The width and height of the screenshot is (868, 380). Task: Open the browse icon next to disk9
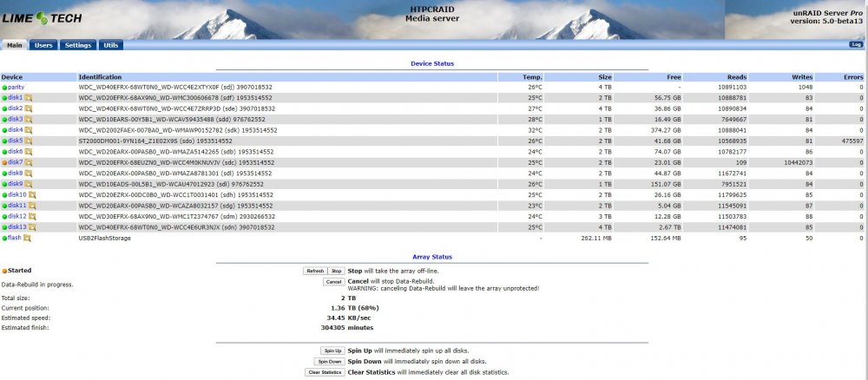[x=29, y=184]
